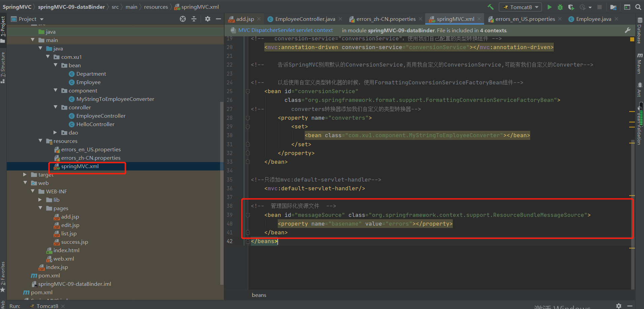Select errors_en_US.properties in tree
The image size is (644, 309).
(91, 149)
